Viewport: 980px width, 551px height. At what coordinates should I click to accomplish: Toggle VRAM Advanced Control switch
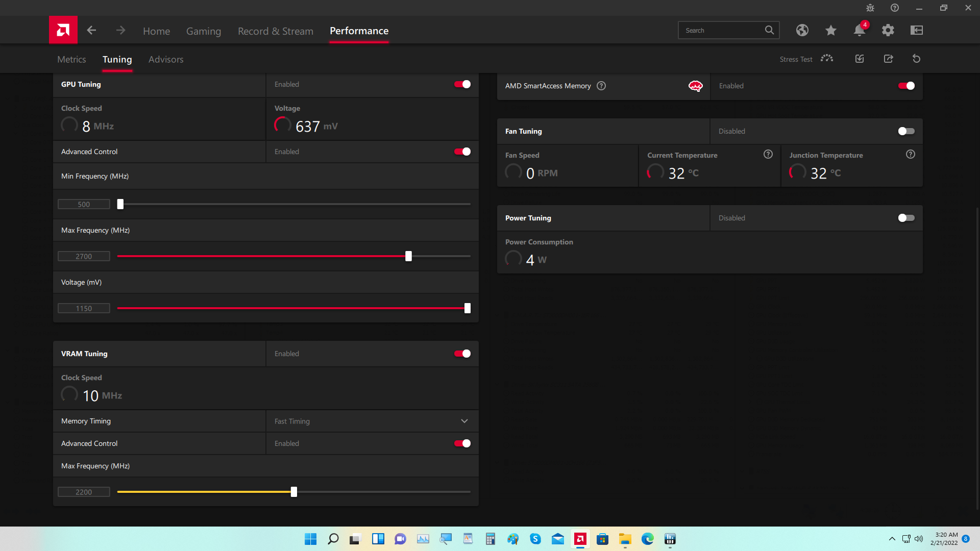point(462,443)
